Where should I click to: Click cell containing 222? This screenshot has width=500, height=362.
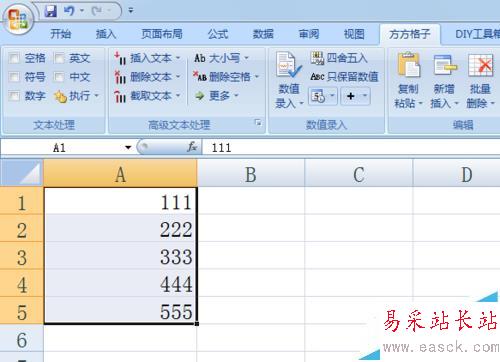(x=120, y=229)
